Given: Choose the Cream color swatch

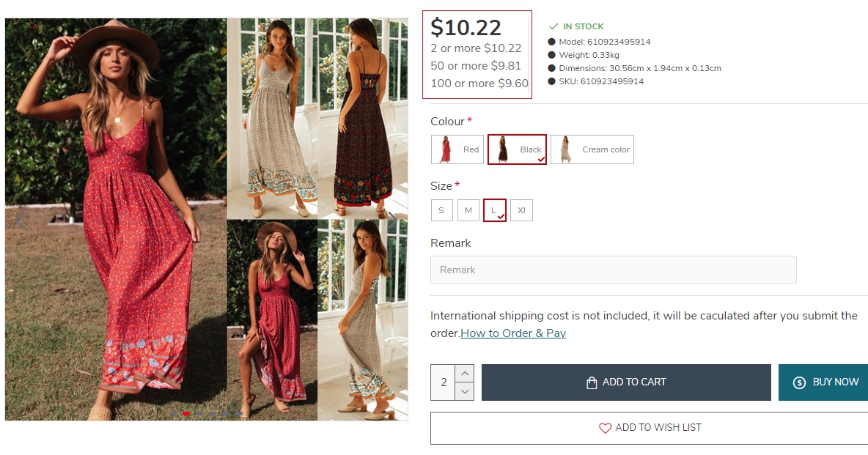Looking at the screenshot, I should (x=592, y=149).
